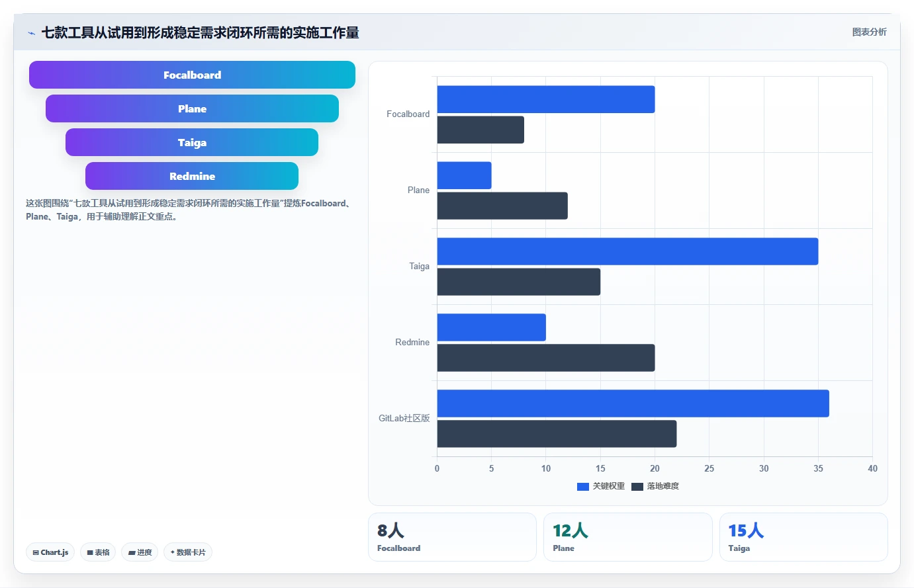914x588 pixels.
Task: Open the 15人 Taiga stat card
Action: click(x=803, y=537)
